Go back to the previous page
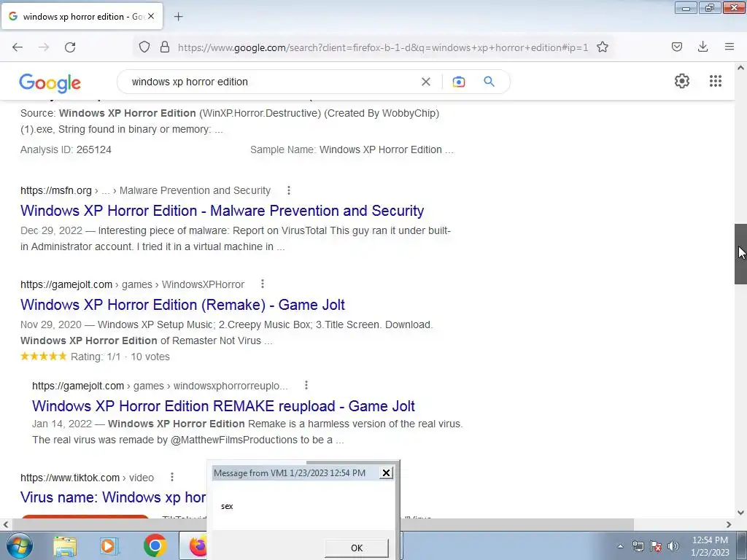Screen dimensions: 747x560 click(x=18, y=47)
